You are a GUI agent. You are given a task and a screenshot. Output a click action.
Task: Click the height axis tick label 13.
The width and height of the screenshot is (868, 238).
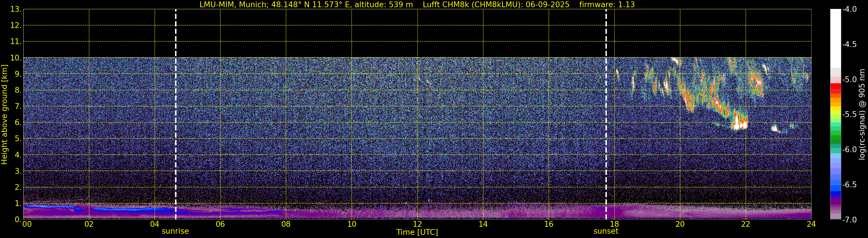pyautogui.click(x=16, y=10)
